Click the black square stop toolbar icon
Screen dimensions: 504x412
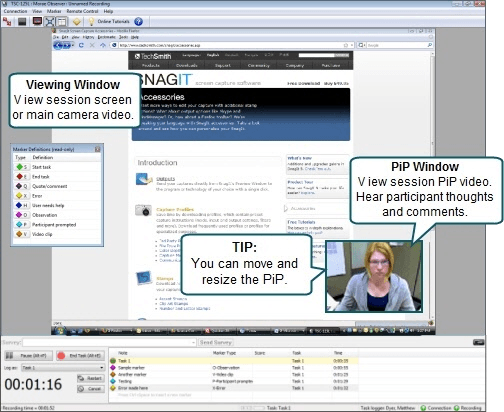(x=22, y=22)
